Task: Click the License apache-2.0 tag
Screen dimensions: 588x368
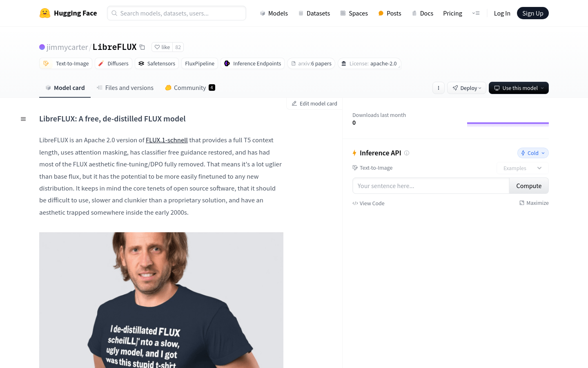Action: pos(369,63)
